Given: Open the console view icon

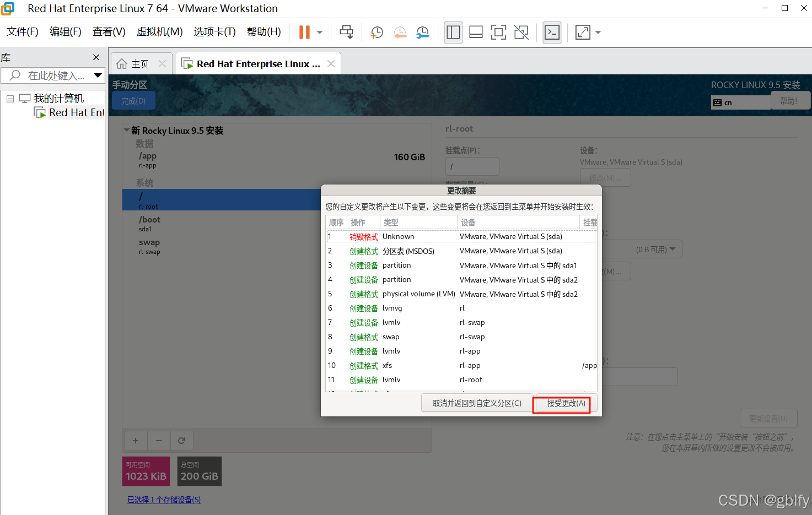Looking at the screenshot, I should (552, 32).
